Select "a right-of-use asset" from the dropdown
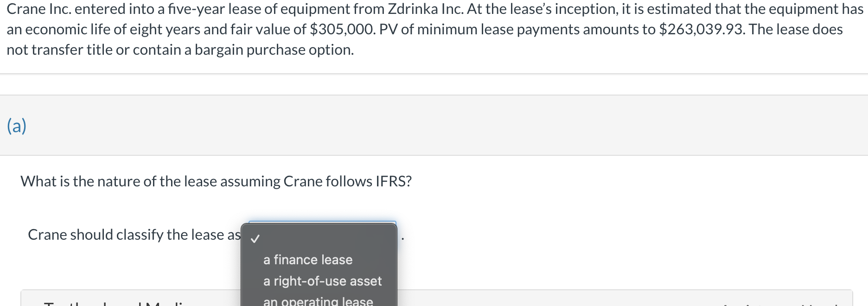 click(323, 281)
